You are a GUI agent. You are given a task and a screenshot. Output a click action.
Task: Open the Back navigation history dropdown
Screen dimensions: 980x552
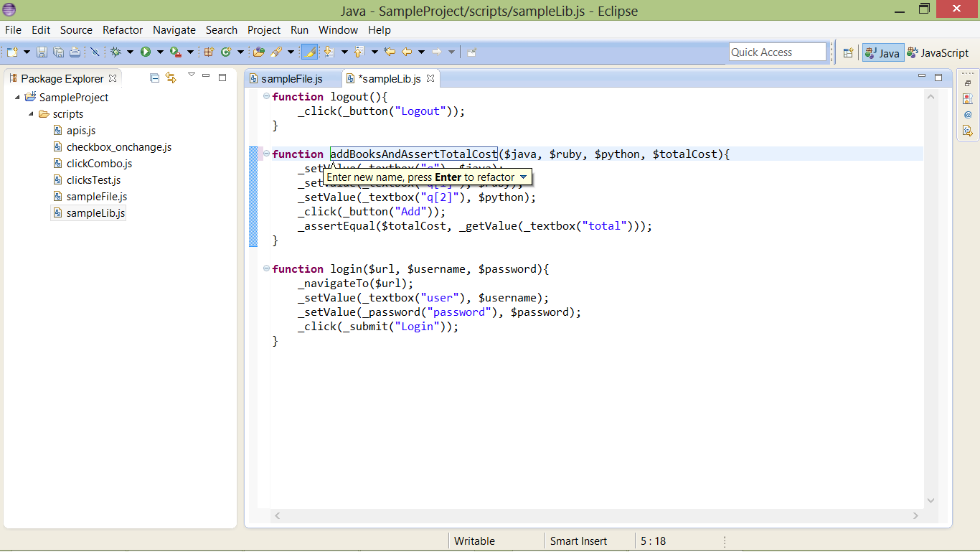[422, 52]
